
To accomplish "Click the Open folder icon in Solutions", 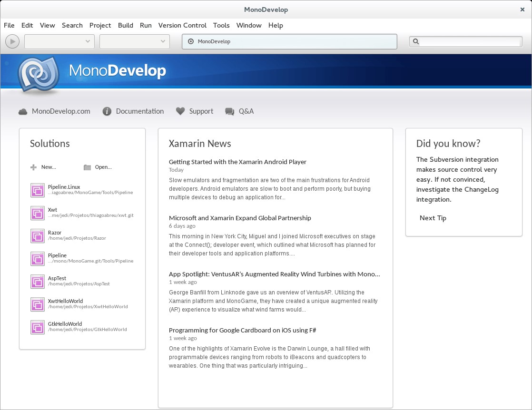I will (87, 167).
